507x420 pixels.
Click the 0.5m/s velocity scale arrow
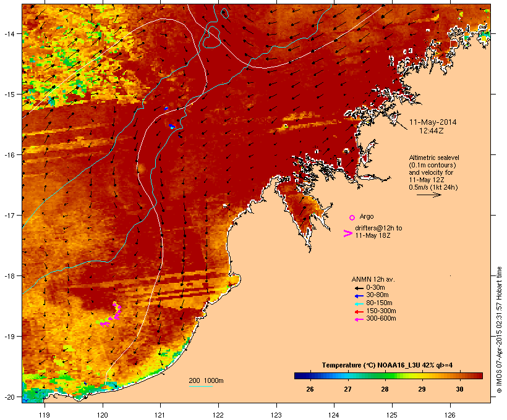tap(428, 195)
